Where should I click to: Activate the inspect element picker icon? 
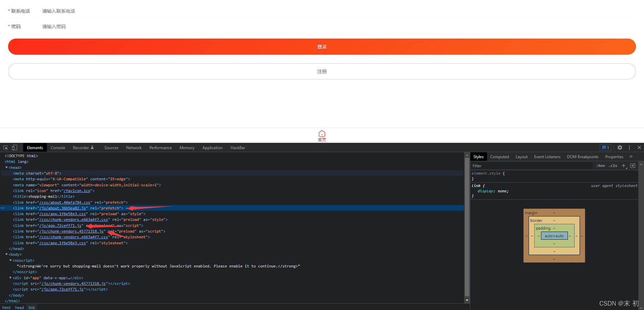[x=6, y=147]
